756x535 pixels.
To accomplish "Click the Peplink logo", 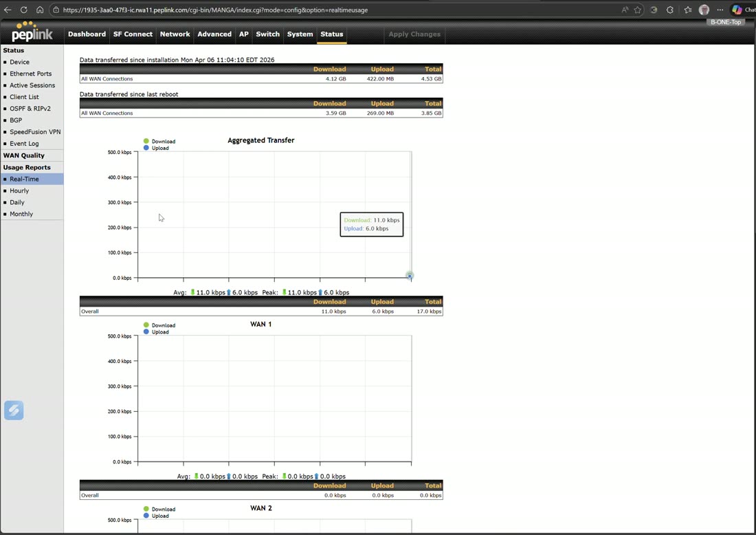I will [32, 32].
